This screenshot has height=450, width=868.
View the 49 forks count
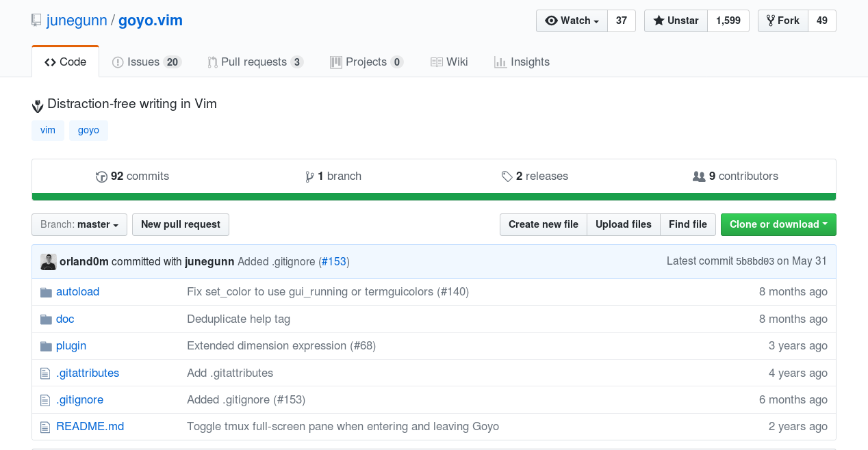click(x=822, y=21)
